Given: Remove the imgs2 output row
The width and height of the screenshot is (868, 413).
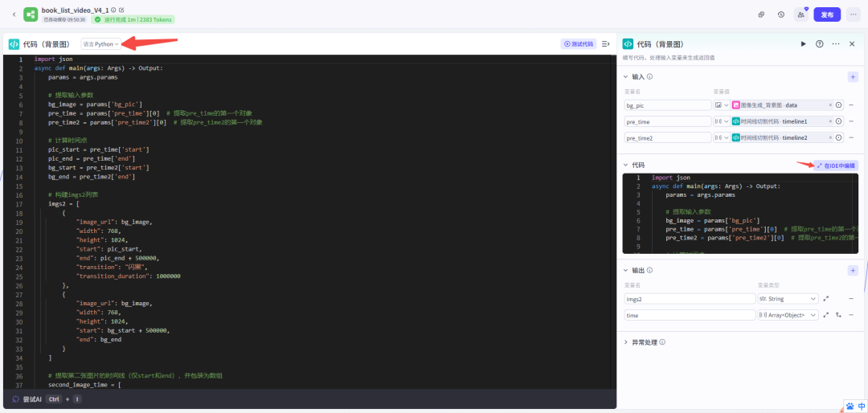Looking at the screenshot, I should pos(851,298).
